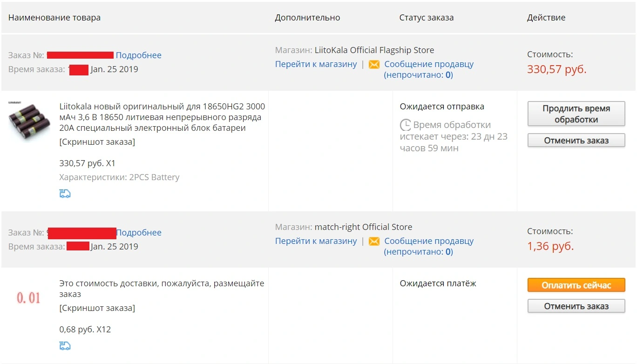
Task: Open Скриншот заказа for the battery order
Action: [97, 142]
